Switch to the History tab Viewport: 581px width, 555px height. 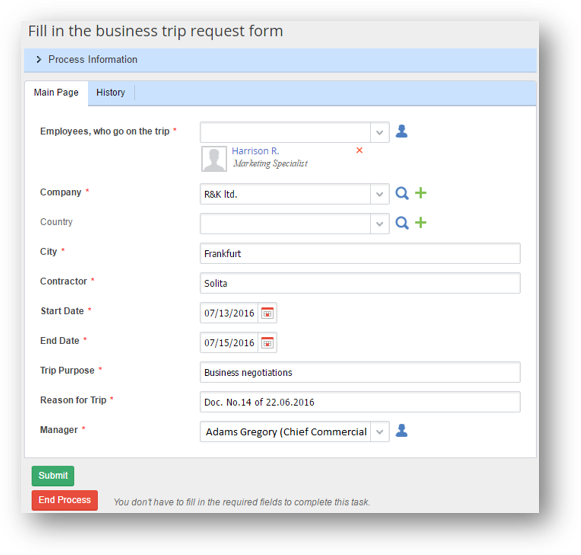point(110,92)
